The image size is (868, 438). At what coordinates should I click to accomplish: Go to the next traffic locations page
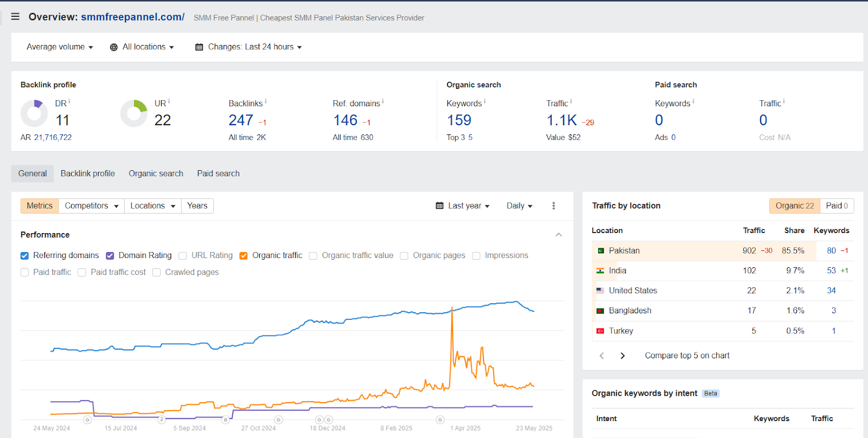tap(623, 356)
